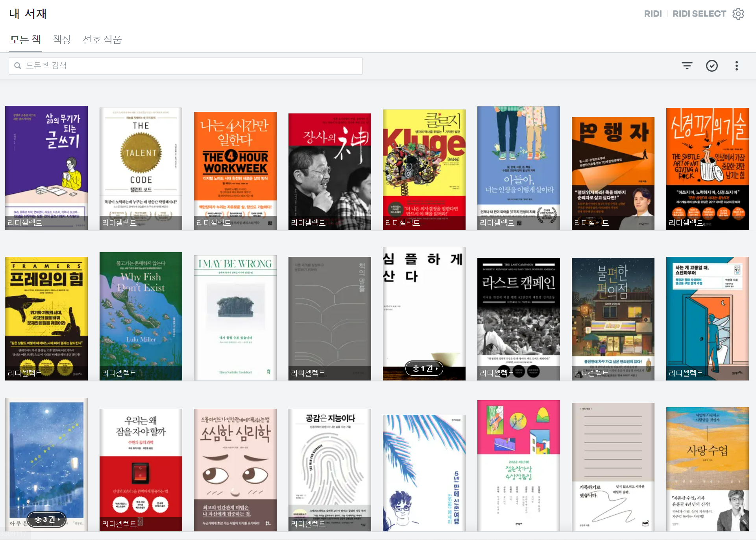
Task: Click 리디셀렉트 label on 공감은 지능이다 cover
Action: click(308, 524)
